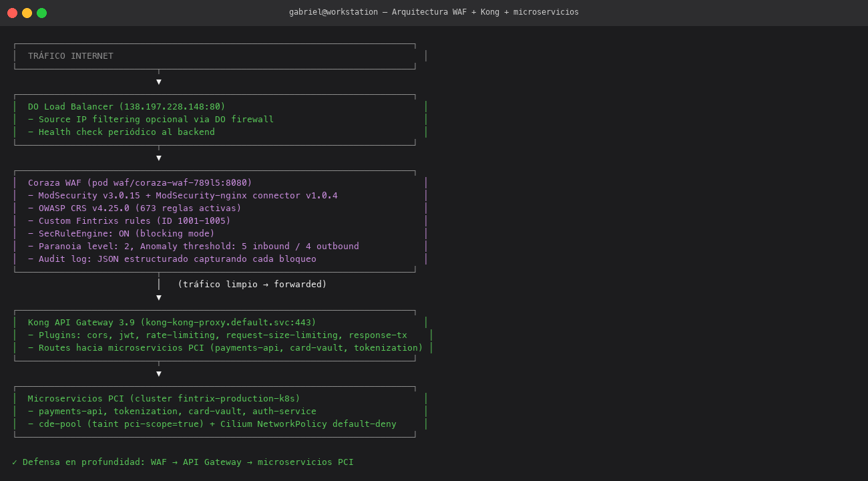Click the 'Coraza WAF (pod waf/coraza-waf-789l5:8080)' line
The width and height of the screenshot is (868, 481).
click(140, 183)
